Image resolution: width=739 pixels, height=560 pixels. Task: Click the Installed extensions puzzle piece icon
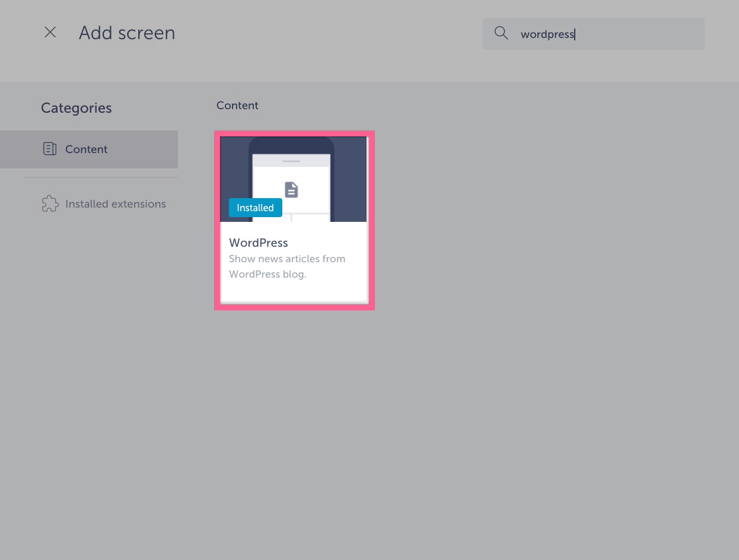click(x=50, y=203)
